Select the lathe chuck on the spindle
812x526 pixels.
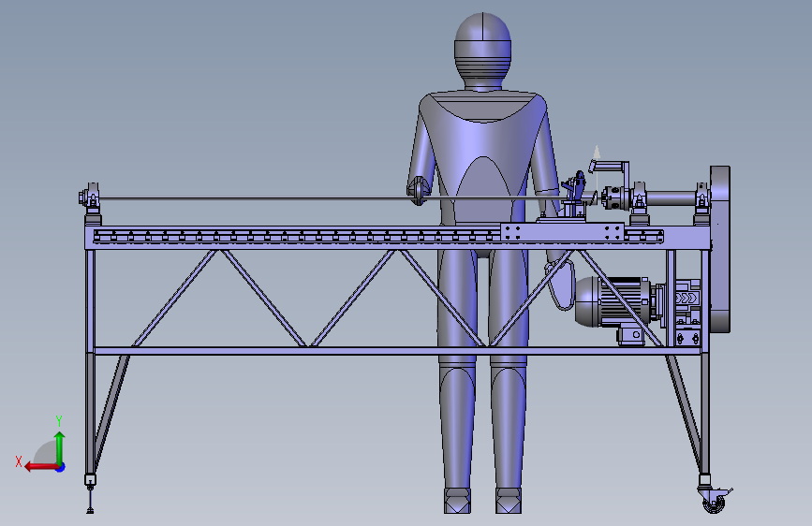pyautogui.click(x=614, y=198)
